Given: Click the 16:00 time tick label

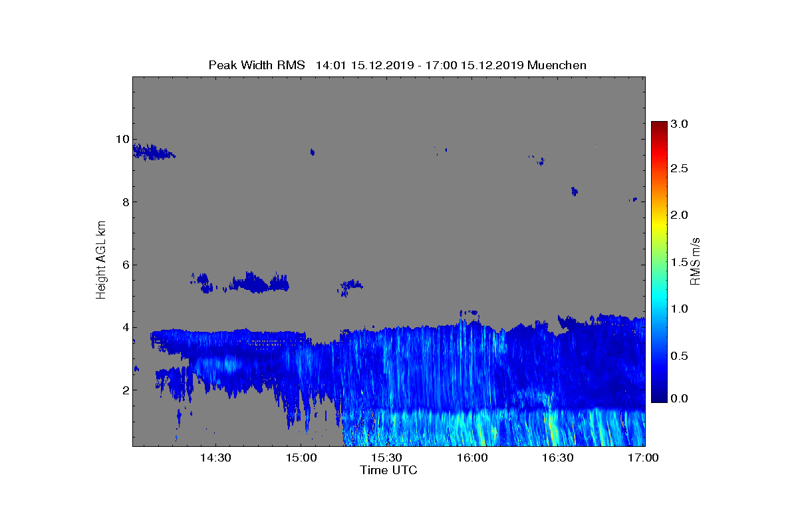Looking at the screenshot, I should (x=472, y=458).
